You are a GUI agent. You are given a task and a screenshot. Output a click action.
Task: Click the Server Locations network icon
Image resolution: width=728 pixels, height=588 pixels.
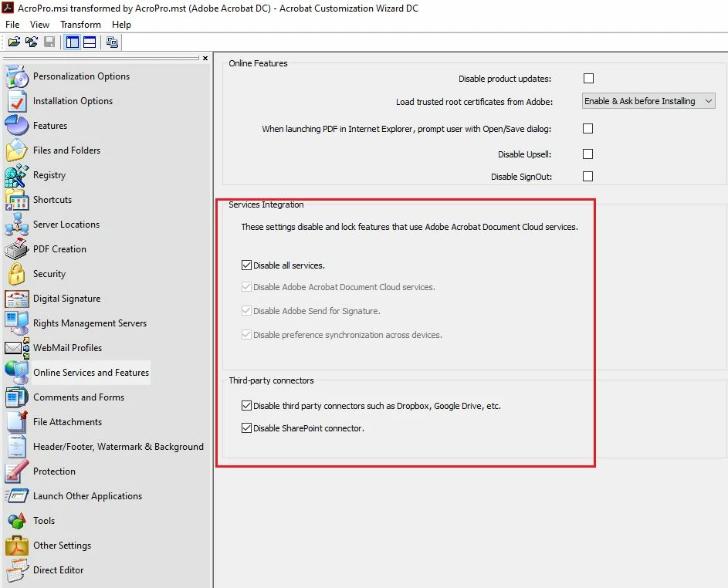17,224
